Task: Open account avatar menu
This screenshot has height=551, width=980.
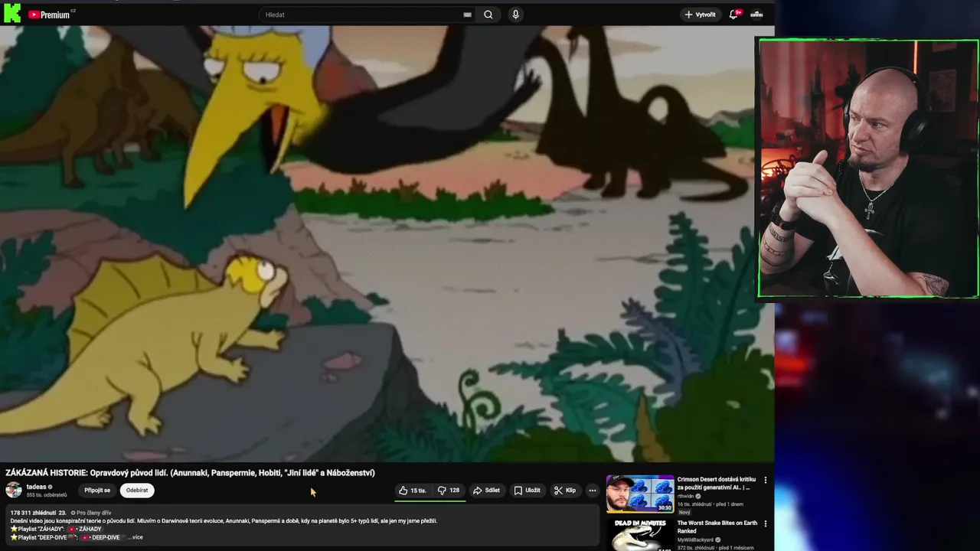Action: coord(756,15)
